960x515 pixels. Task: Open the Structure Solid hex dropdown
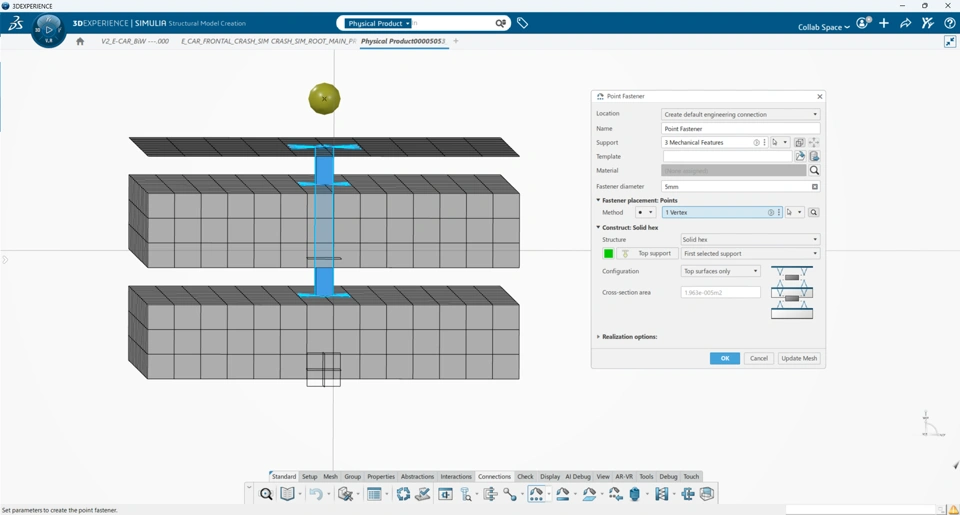coord(750,239)
